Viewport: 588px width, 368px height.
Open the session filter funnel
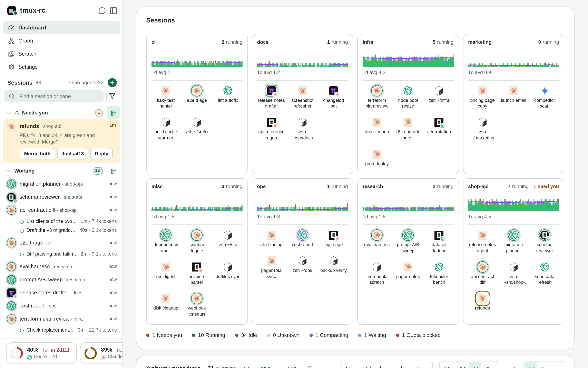click(112, 96)
